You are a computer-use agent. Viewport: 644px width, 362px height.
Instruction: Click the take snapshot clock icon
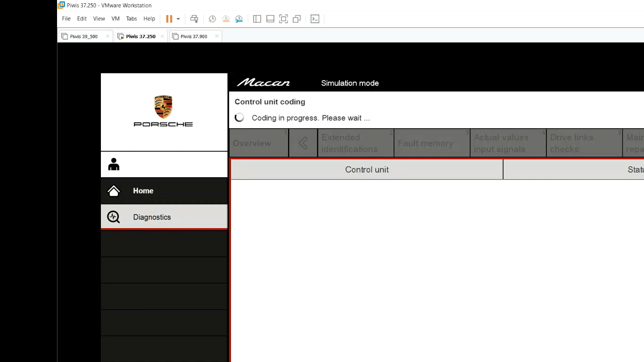pos(212,19)
